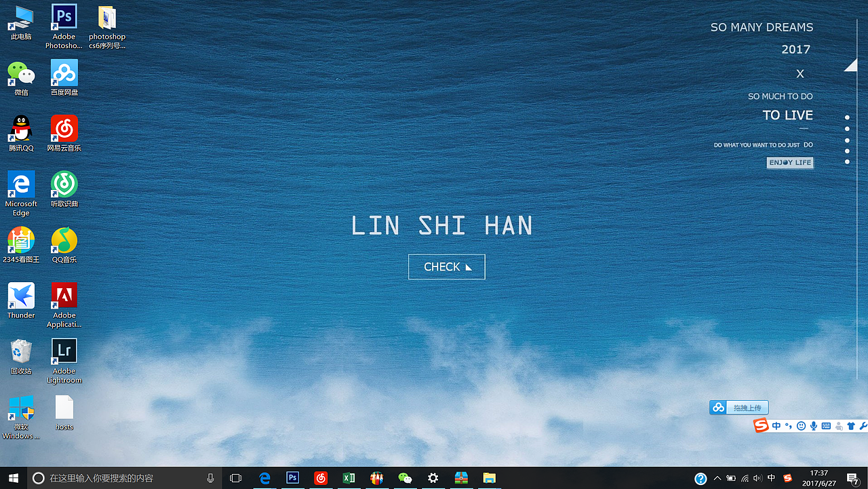Open the Thunder desktop shortcut
The image size is (868, 489).
click(x=21, y=296)
